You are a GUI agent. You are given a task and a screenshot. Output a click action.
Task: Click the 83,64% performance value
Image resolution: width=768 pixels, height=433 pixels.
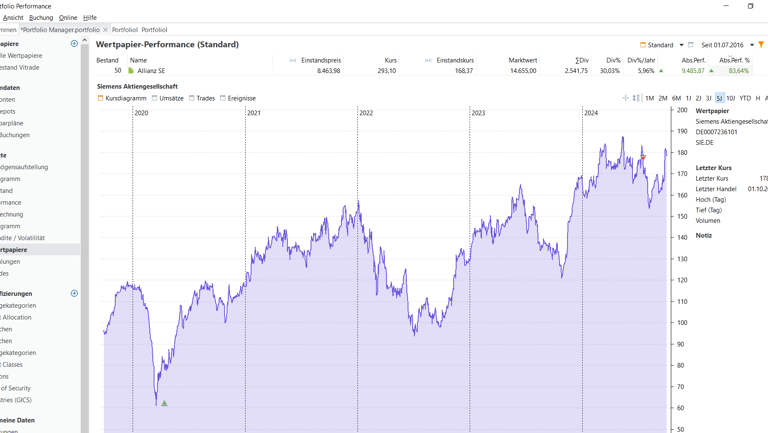tap(739, 71)
